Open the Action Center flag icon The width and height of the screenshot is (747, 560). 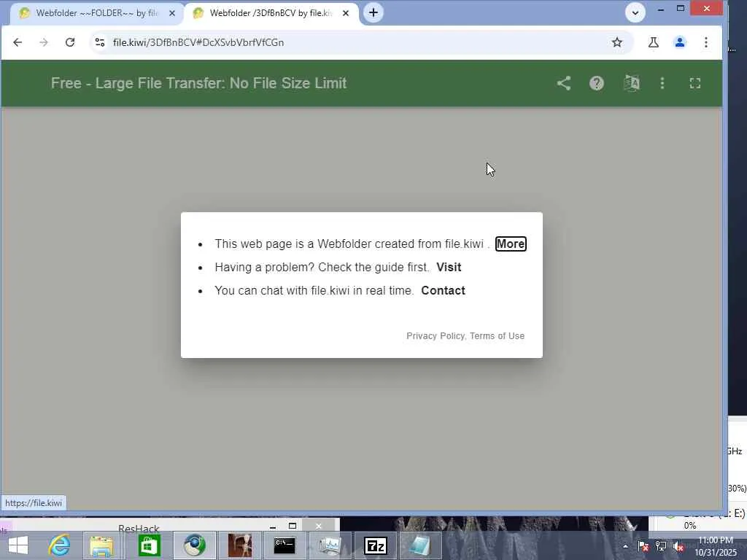(643, 546)
